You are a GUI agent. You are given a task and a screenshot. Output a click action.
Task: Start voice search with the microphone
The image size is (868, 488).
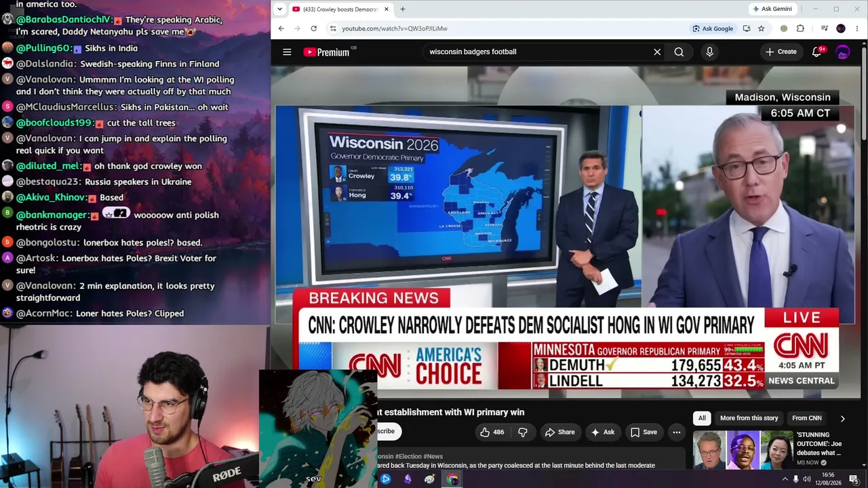709,52
